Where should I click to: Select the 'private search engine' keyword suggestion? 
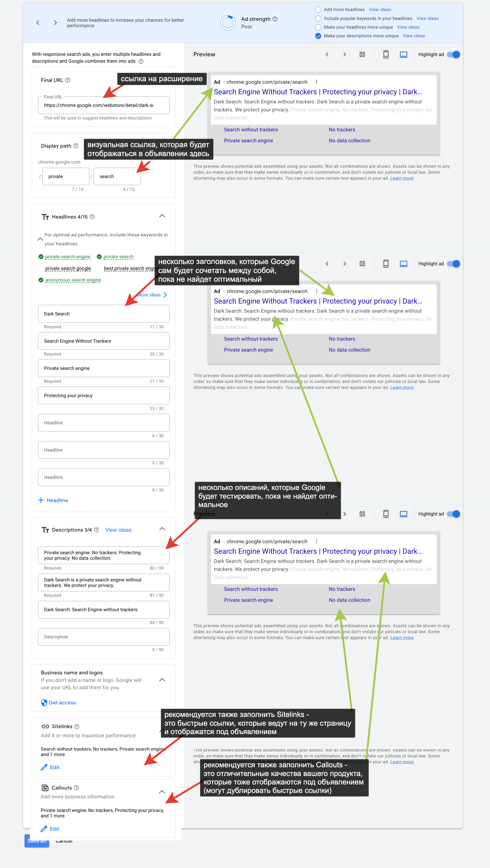click(x=68, y=257)
